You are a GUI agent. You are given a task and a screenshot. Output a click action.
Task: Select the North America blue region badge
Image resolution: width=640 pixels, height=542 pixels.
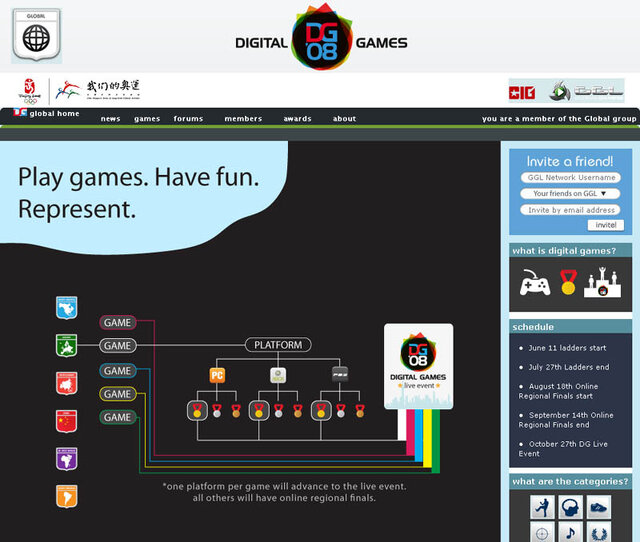pos(67,307)
